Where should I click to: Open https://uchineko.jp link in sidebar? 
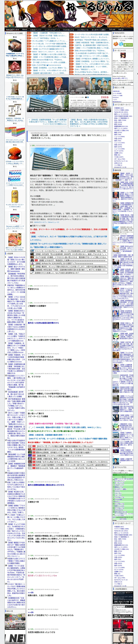pyautogui.click(x=119, y=77)
